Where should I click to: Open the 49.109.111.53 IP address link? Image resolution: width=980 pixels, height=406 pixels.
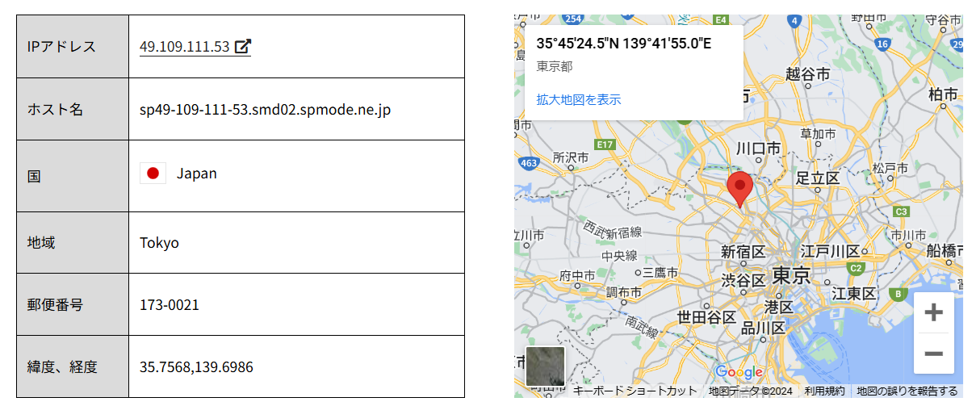(185, 47)
